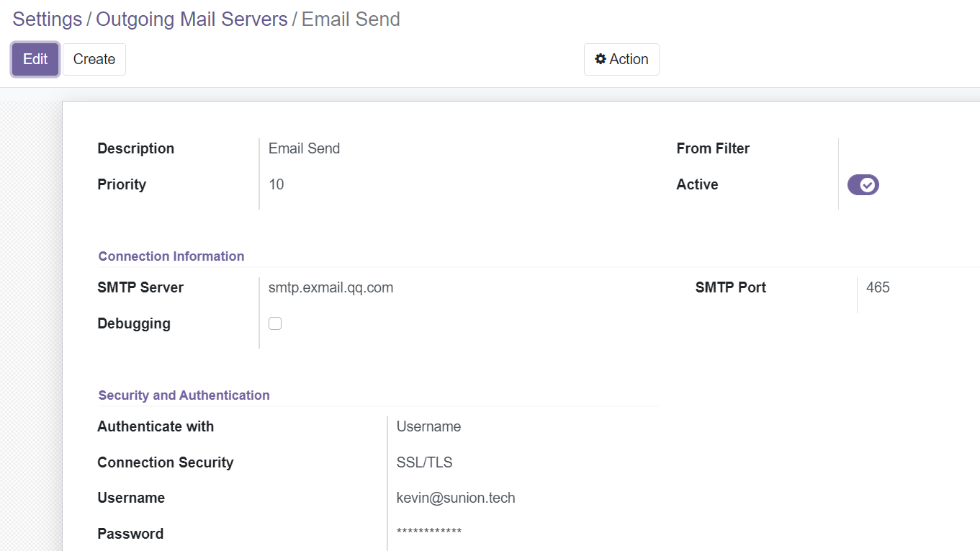Click the Security and Authentication header
This screenshot has height=551, width=980.
pyautogui.click(x=184, y=395)
